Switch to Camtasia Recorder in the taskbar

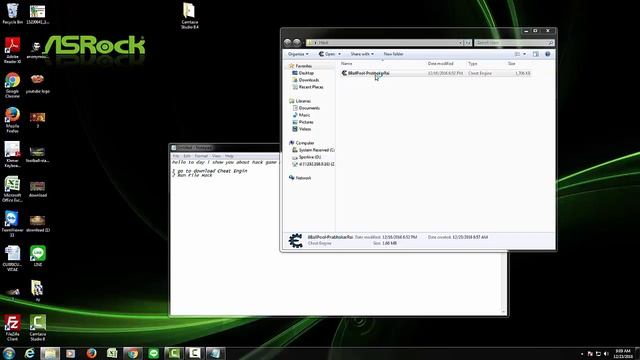[195, 353]
